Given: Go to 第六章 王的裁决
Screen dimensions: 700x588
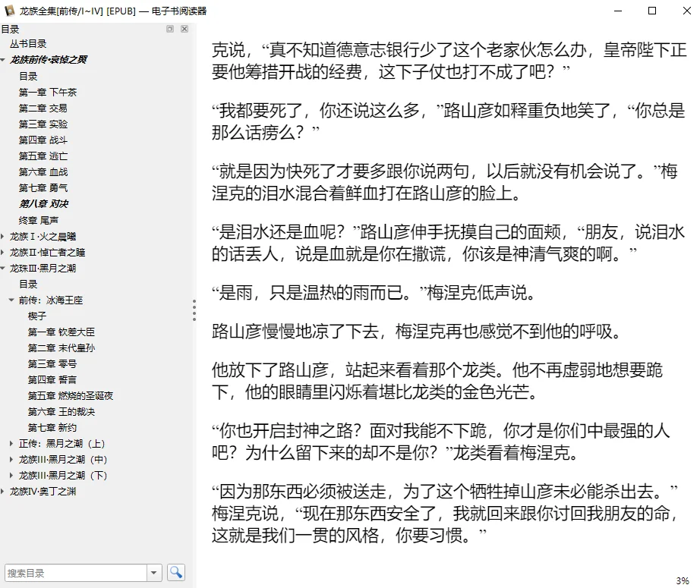Looking at the screenshot, I should coord(61,412).
